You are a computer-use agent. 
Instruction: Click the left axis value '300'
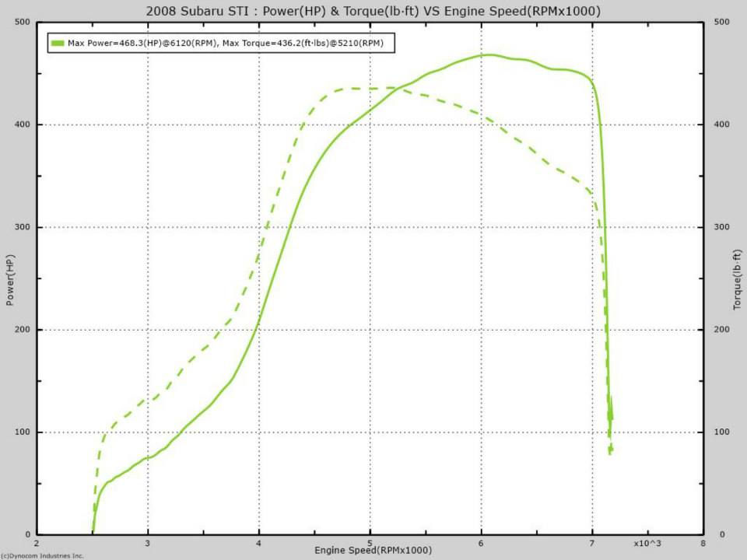click(x=22, y=226)
